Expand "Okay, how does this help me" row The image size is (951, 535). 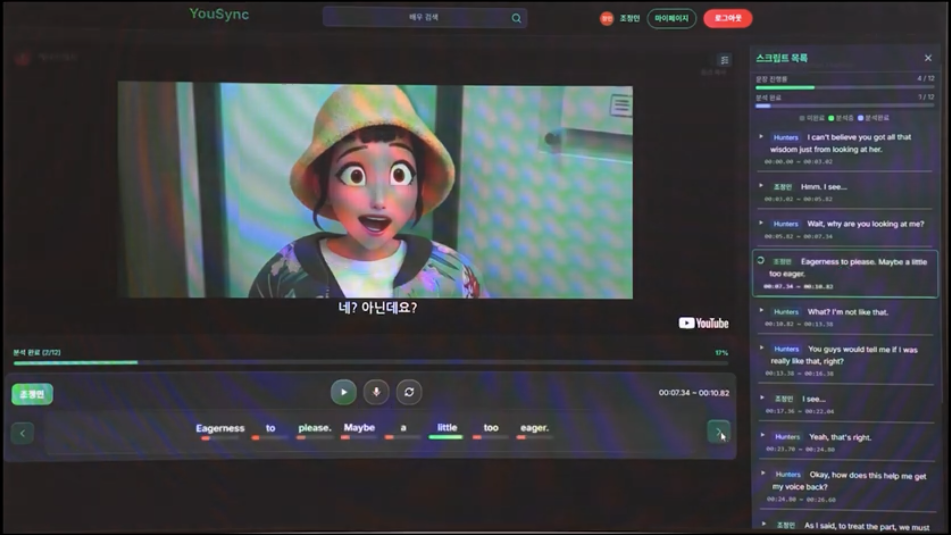[x=764, y=473]
